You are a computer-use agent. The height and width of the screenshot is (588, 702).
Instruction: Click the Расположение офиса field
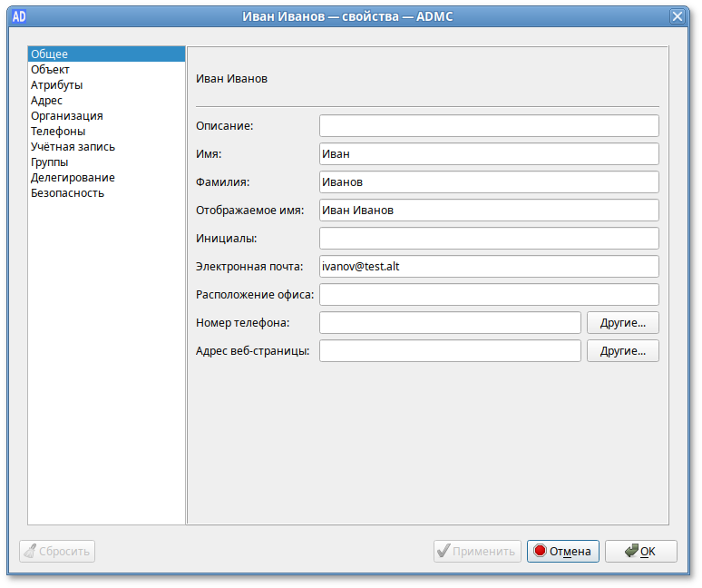click(489, 295)
